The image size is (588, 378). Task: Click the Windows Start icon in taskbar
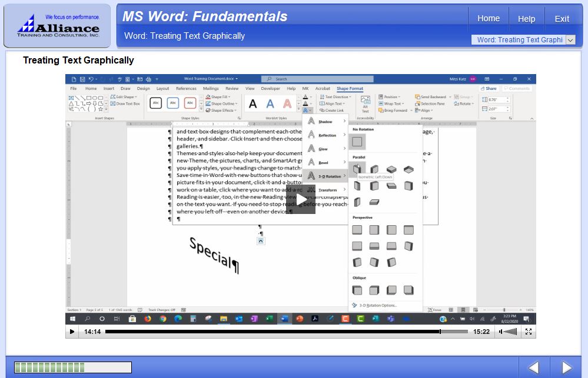pos(72,319)
